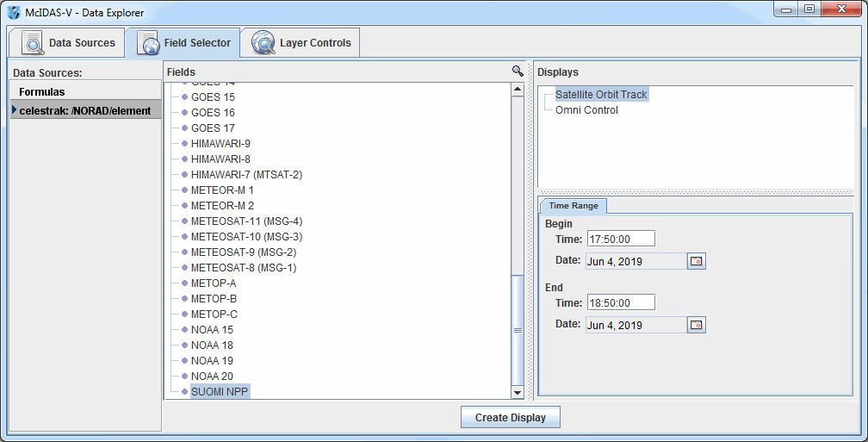Select METOP-C field
The image size is (868, 442).
[214, 314]
